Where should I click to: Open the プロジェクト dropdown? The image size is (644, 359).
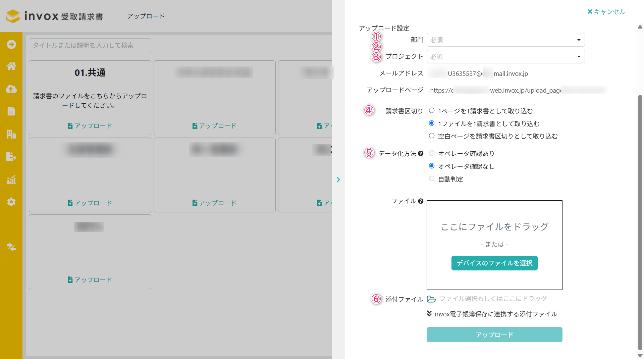505,57
